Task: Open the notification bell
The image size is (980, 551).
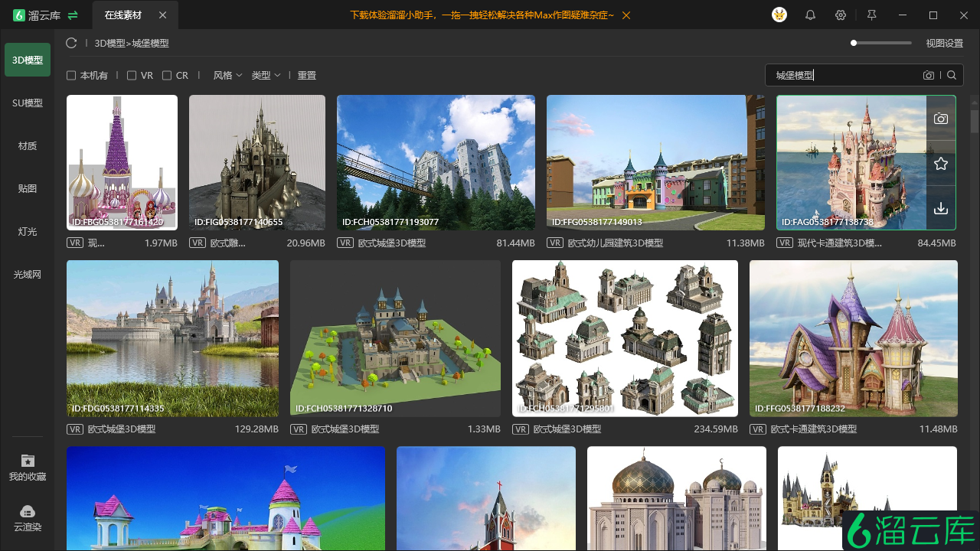Action: 810,15
